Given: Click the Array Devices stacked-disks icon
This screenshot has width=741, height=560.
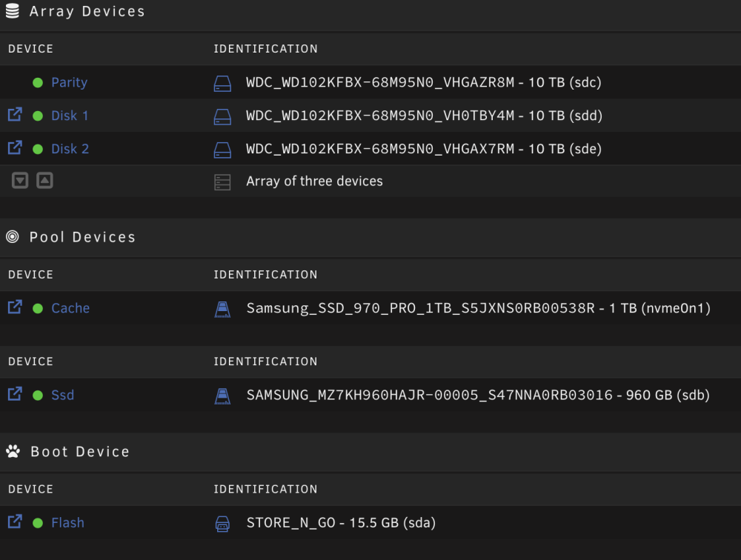Looking at the screenshot, I should click(x=13, y=11).
